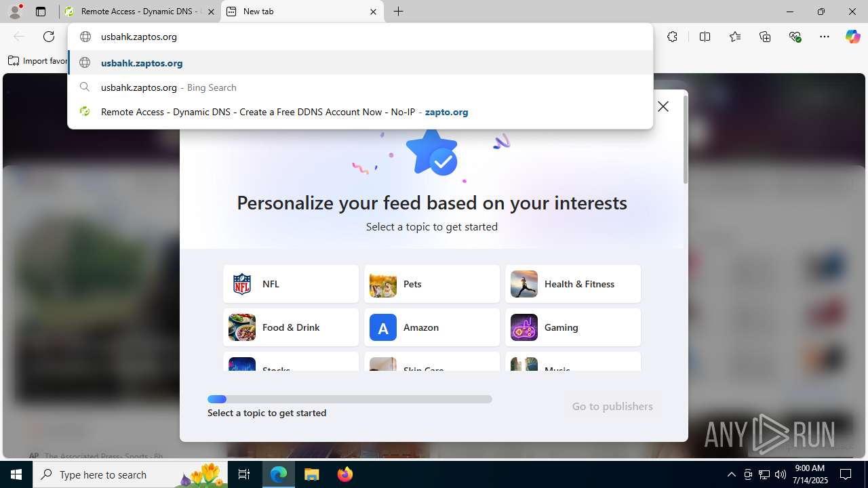This screenshot has width=868, height=488.
Task: Open the volume speaker tray icon
Action: [x=781, y=474]
